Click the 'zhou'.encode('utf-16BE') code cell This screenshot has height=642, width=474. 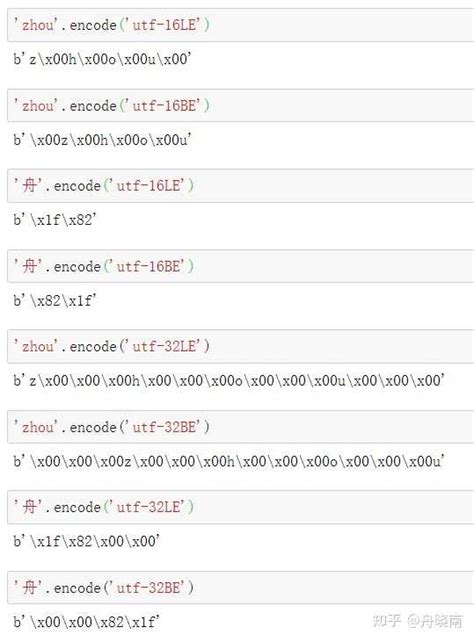coord(241,106)
